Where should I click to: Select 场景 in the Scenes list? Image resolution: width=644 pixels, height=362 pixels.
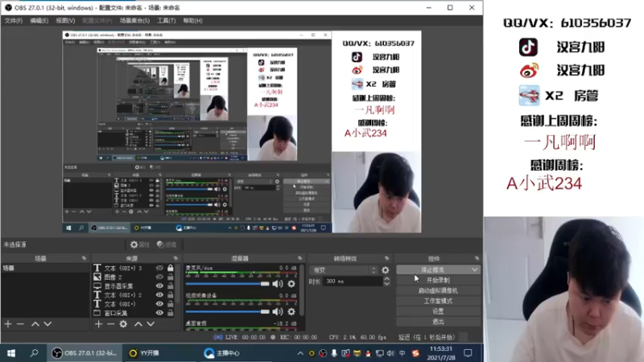tap(45, 268)
